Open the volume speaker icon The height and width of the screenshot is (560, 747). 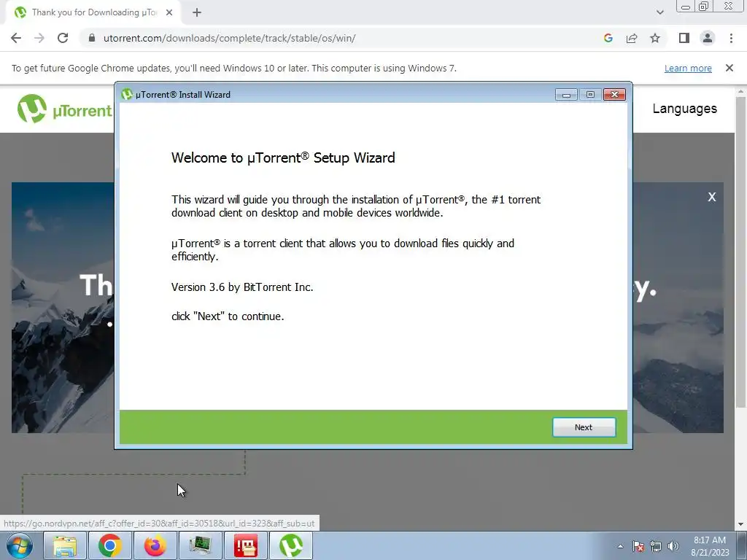click(673, 546)
